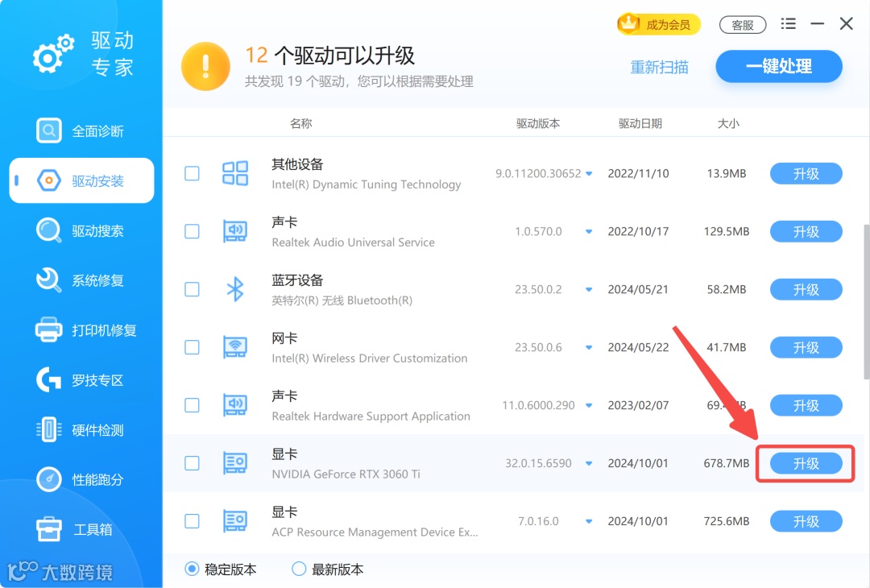Click the 工具箱 toolbox icon
This screenshot has width=870, height=588.
pos(49,529)
